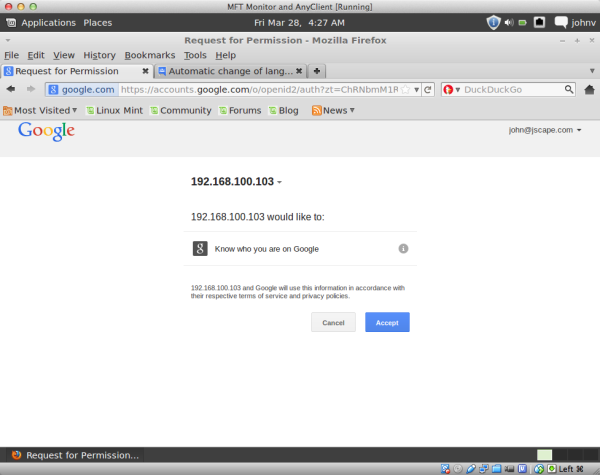Viewport: 600px width, 475px height.
Task: Click the Request for Permission taskbar entry
Action: pos(76,455)
